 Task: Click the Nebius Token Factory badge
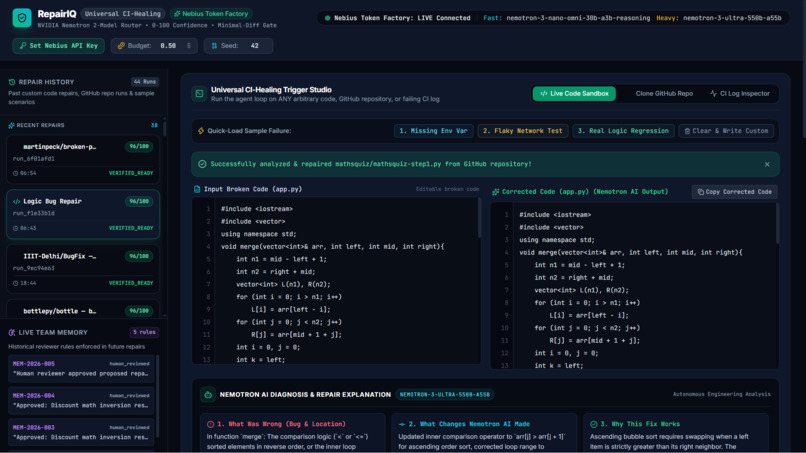click(211, 14)
